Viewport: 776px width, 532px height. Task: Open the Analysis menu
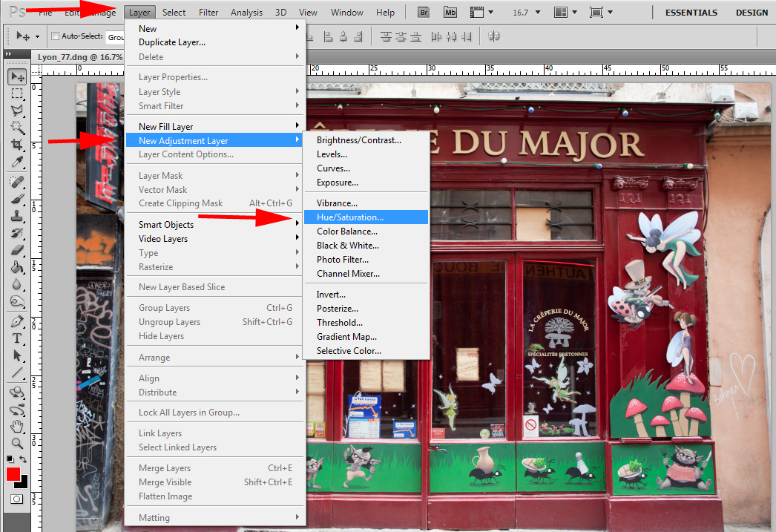point(246,13)
